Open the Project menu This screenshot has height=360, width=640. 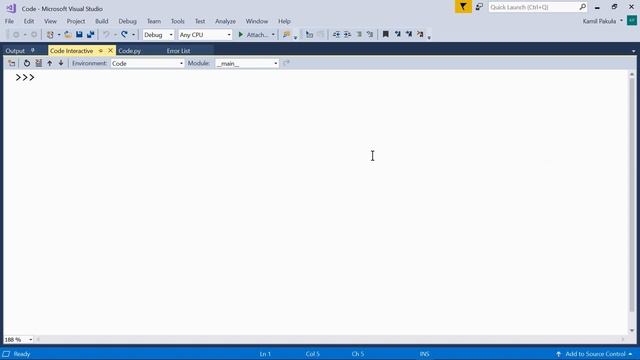(76, 21)
